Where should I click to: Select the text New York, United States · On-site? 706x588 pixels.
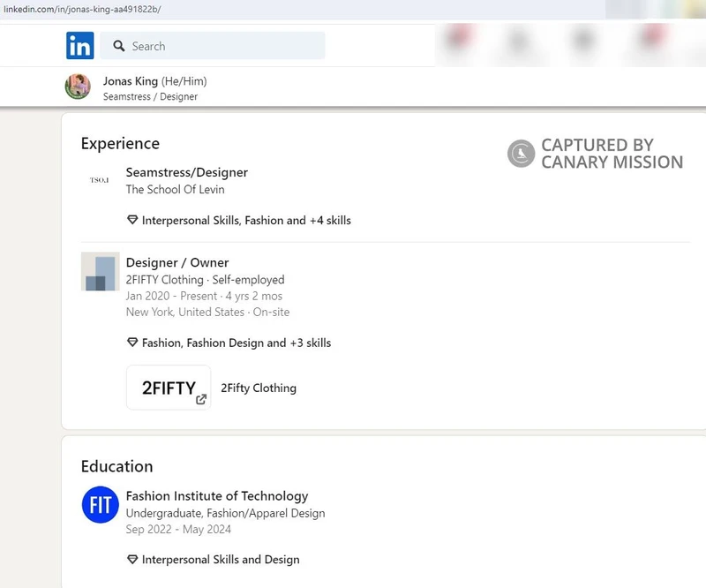[x=208, y=312]
